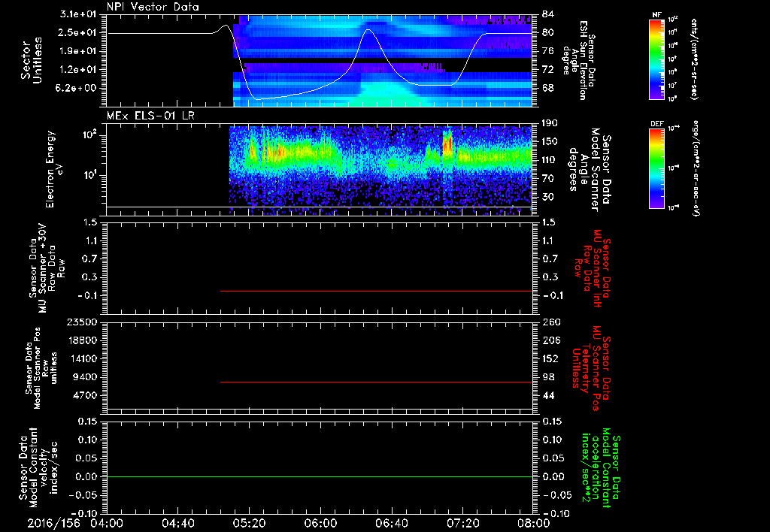Click the "3.1e+01" sector axis value
The height and width of the screenshot is (532, 770).
pyautogui.click(x=78, y=14)
